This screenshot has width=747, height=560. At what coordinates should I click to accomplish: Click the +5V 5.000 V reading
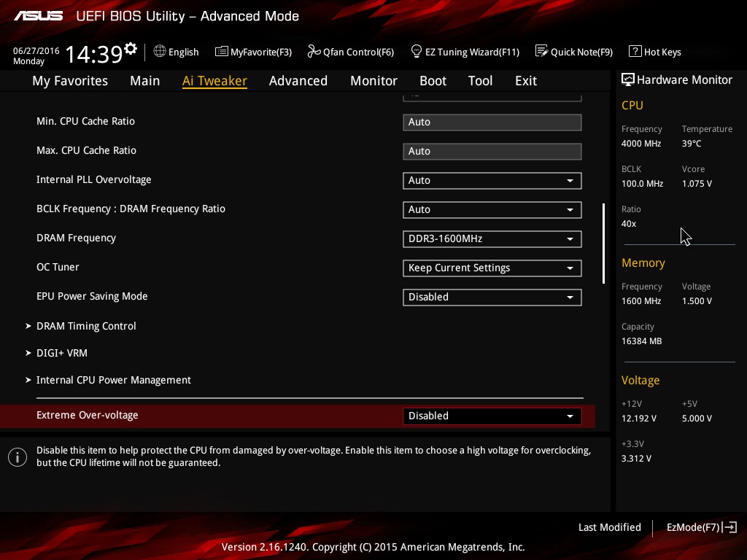click(x=697, y=419)
